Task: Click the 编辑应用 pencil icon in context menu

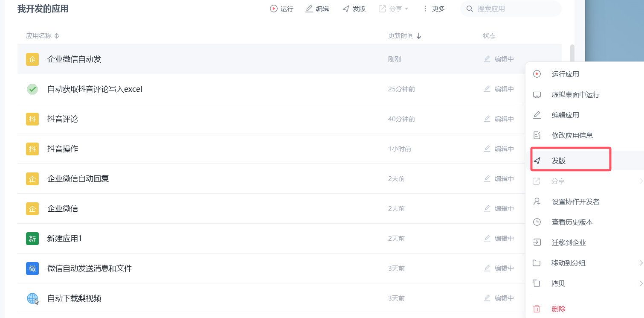Action: tap(537, 115)
